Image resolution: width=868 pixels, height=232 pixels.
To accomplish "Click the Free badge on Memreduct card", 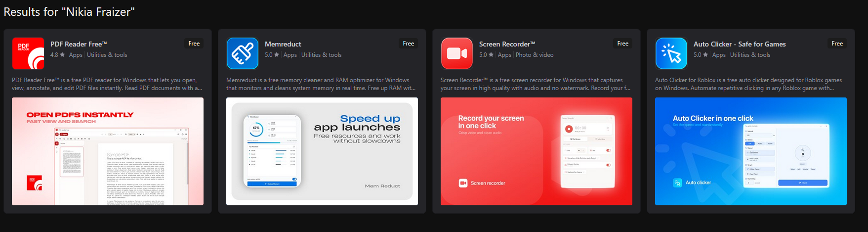I will point(409,44).
